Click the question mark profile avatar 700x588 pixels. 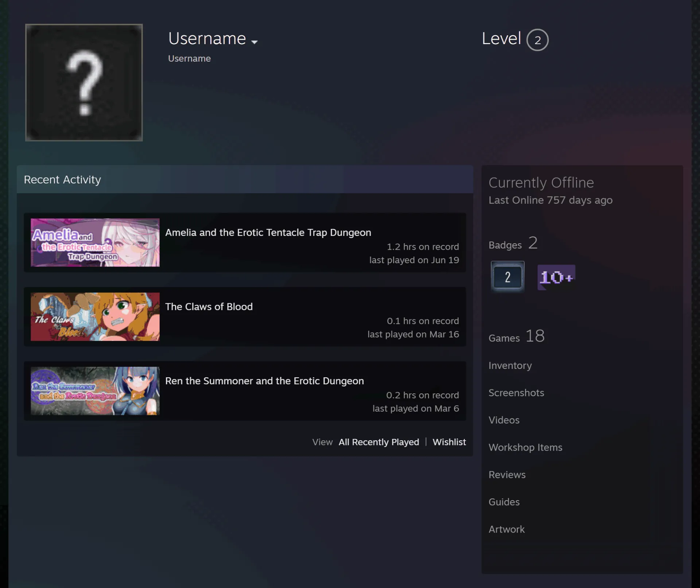point(84,82)
